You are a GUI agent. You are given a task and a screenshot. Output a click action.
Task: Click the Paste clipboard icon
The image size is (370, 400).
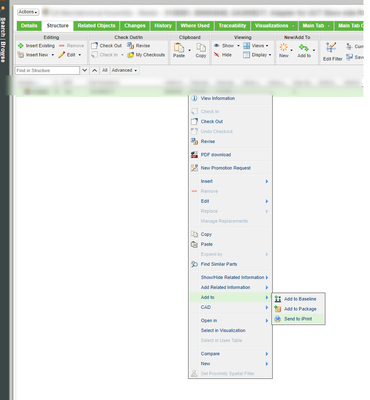(179, 48)
